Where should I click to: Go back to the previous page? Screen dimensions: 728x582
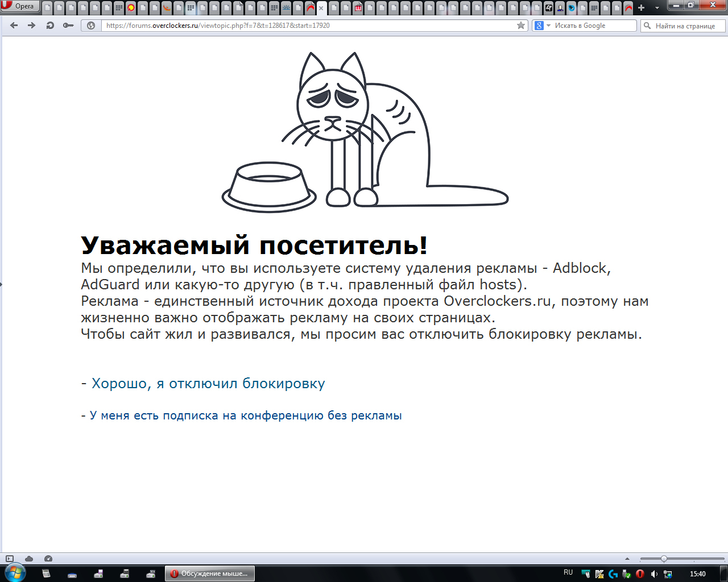14,26
